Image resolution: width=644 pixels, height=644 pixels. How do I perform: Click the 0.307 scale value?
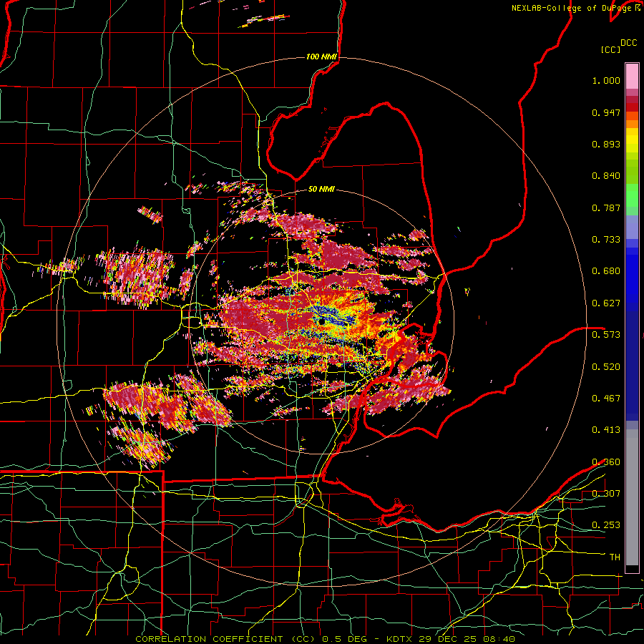tap(606, 493)
